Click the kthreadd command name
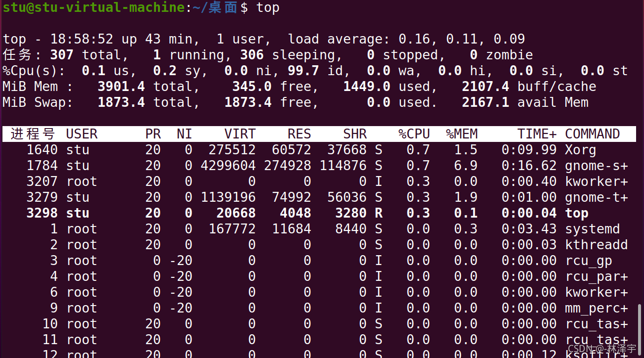The image size is (644, 358). 596,245
